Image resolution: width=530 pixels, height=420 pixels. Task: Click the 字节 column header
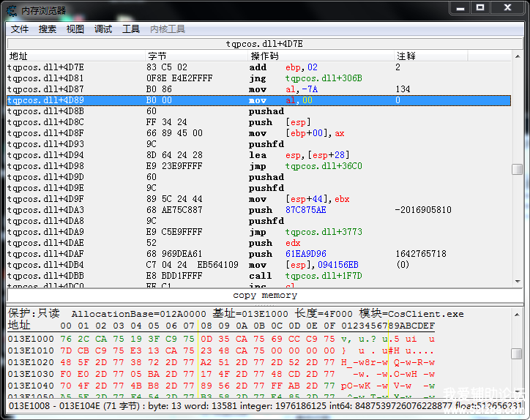tap(197, 56)
